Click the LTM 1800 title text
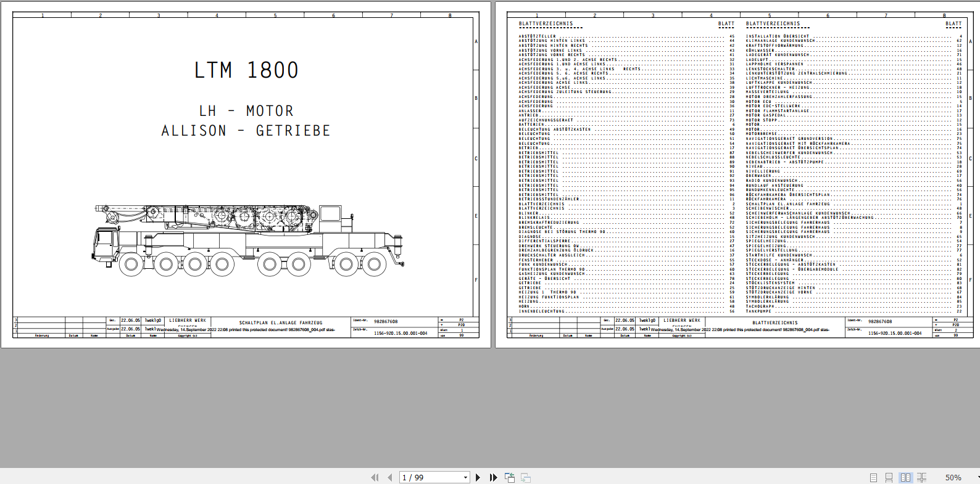The width and height of the screenshot is (980, 484). coord(246,70)
